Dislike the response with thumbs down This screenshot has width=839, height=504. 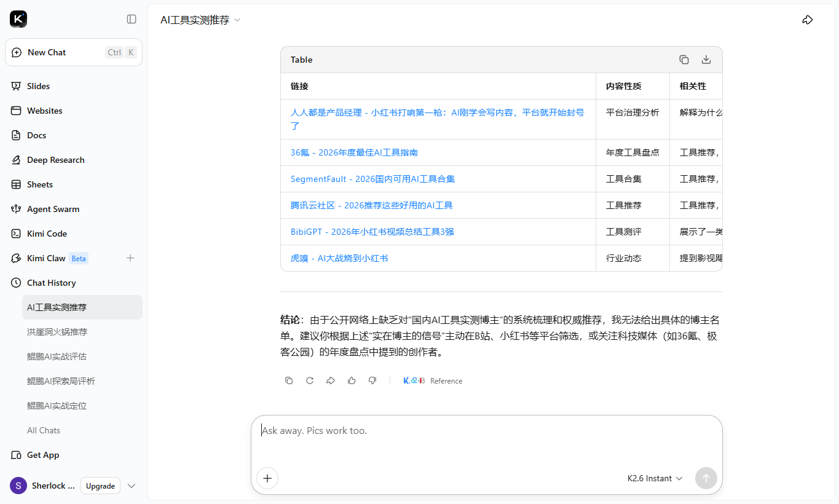[372, 380]
